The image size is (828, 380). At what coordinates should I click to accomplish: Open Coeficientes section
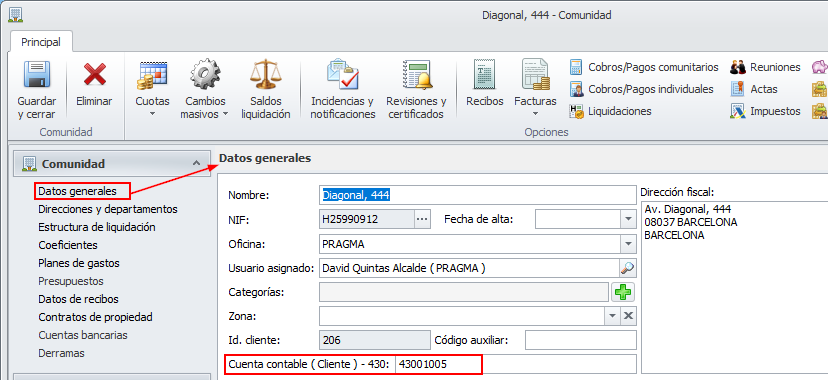coord(68,245)
